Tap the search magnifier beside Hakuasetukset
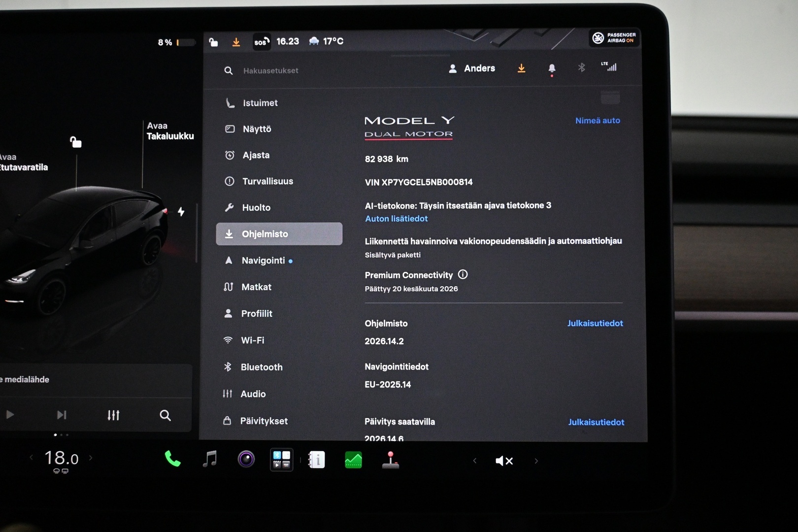The height and width of the screenshot is (532, 798). point(229,70)
